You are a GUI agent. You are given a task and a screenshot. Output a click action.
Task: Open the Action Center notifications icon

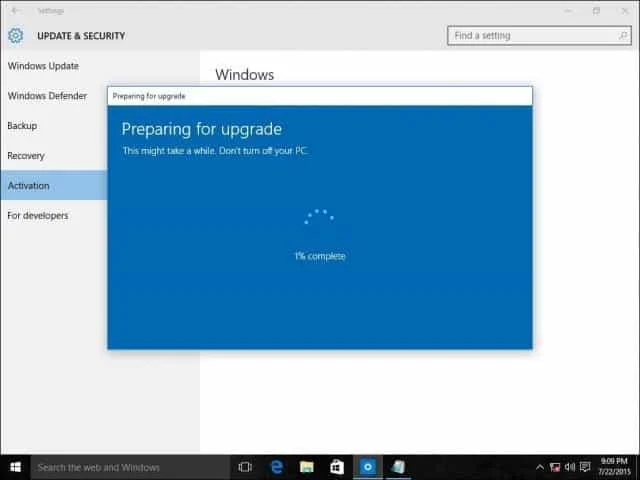[585, 467]
